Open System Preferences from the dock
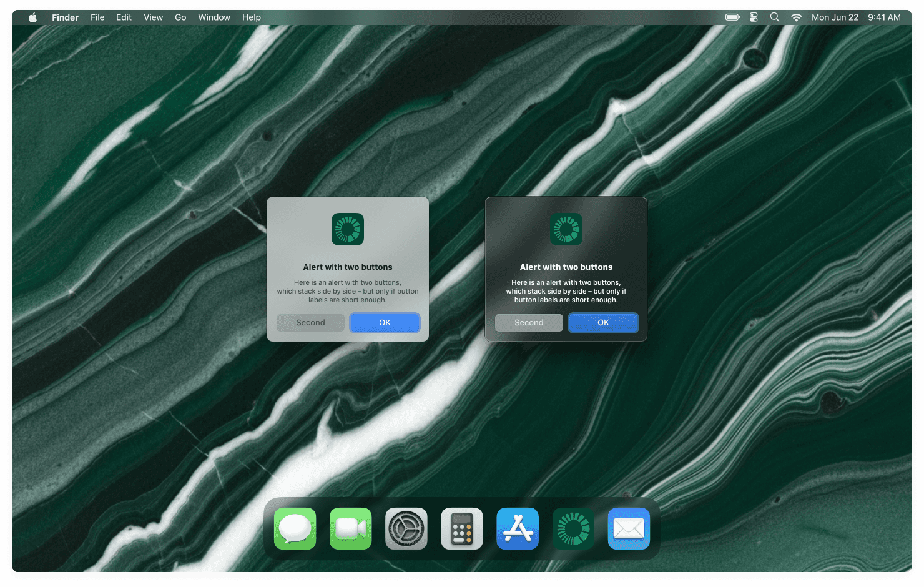 406,528
